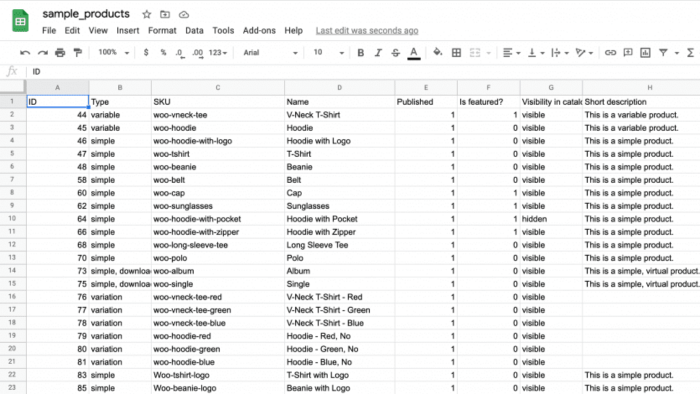Click the Functions sigma icon

(691, 53)
